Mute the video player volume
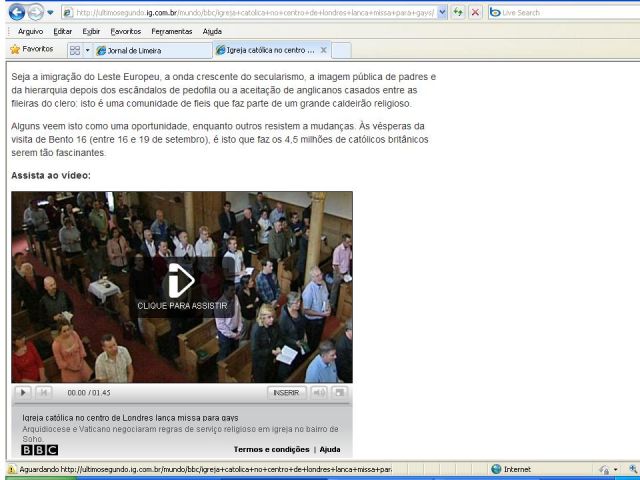Image resolution: width=640 pixels, height=480 pixels. coord(319,393)
